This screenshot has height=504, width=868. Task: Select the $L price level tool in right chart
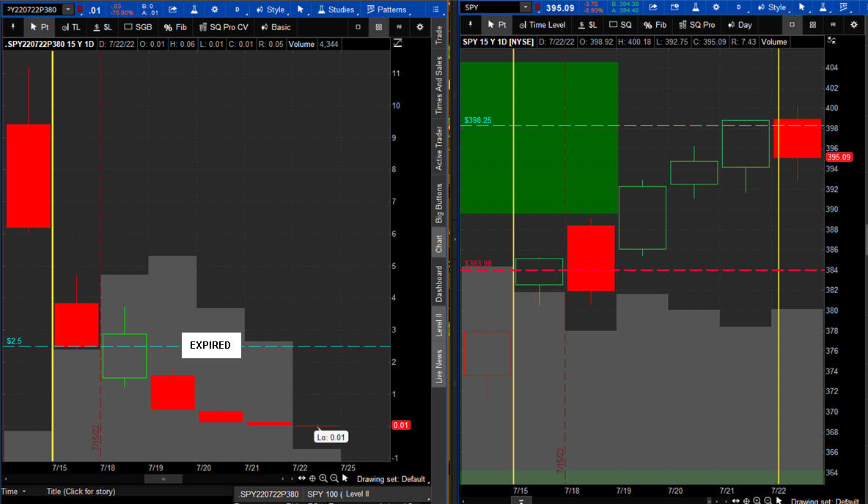click(x=587, y=24)
